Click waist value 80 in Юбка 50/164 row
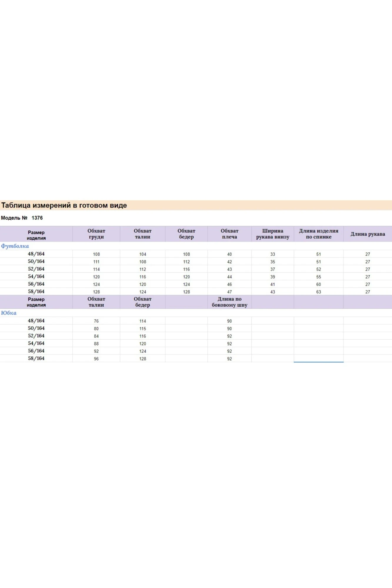The image size is (392, 588). pyautogui.click(x=96, y=329)
